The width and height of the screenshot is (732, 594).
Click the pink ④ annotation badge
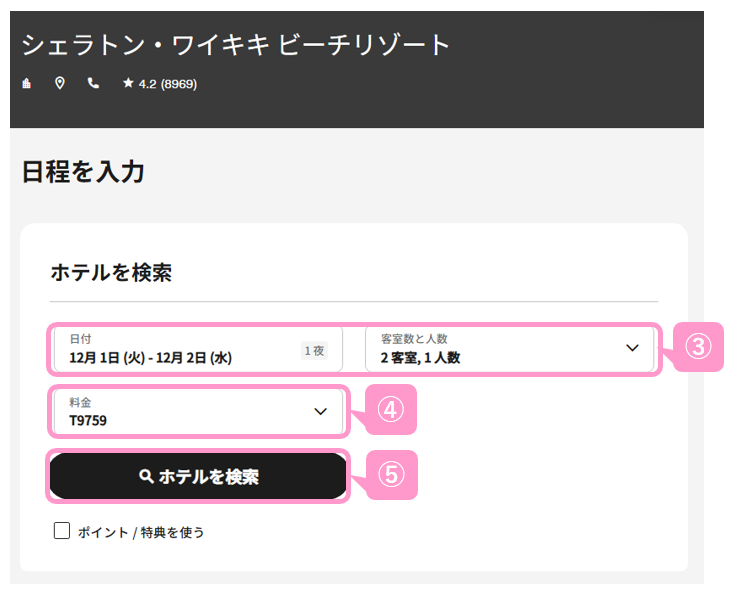(391, 410)
